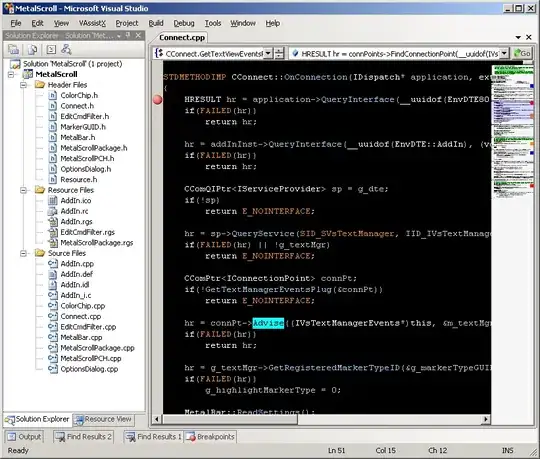Click the Properties icon in Solution Explorer toolbar
The height and width of the screenshot is (459, 540).
pos(13,50)
